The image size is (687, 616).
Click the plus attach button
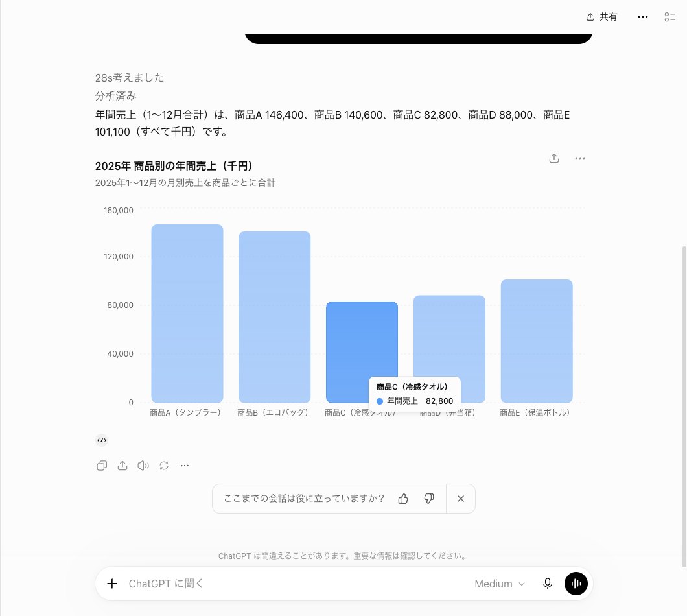click(x=112, y=584)
